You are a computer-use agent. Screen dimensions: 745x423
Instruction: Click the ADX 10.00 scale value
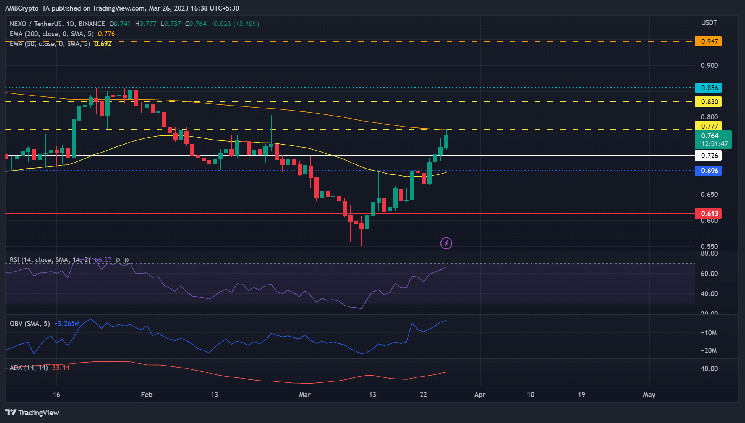pos(709,369)
